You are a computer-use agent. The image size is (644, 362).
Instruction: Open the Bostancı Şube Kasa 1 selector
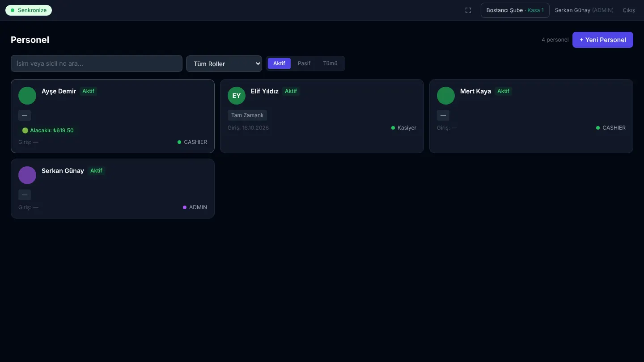pyautogui.click(x=515, y=10)
